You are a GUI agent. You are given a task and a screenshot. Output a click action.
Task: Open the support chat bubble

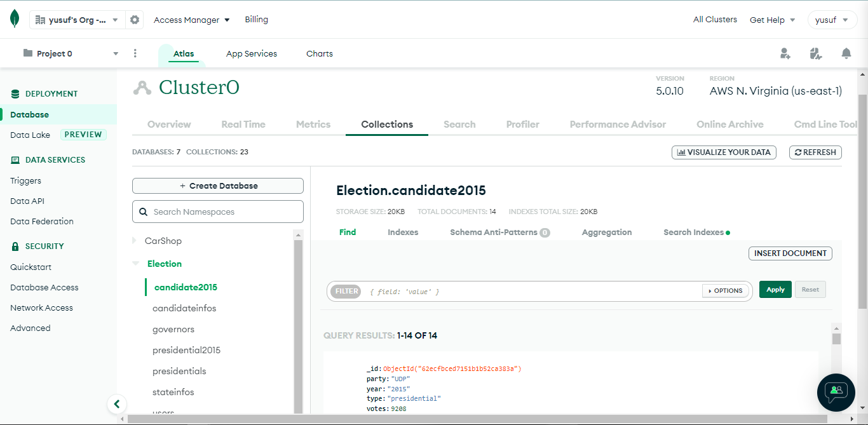click(836, 393)
